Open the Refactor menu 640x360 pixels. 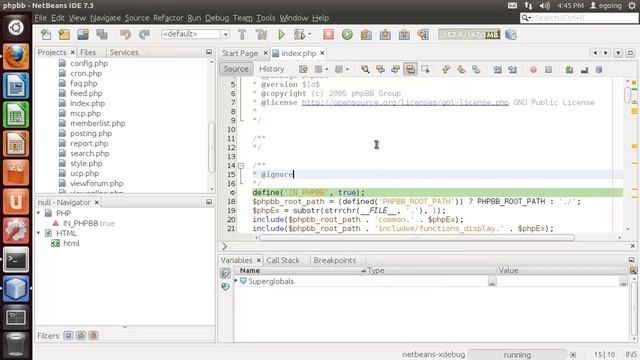point(168,18)
